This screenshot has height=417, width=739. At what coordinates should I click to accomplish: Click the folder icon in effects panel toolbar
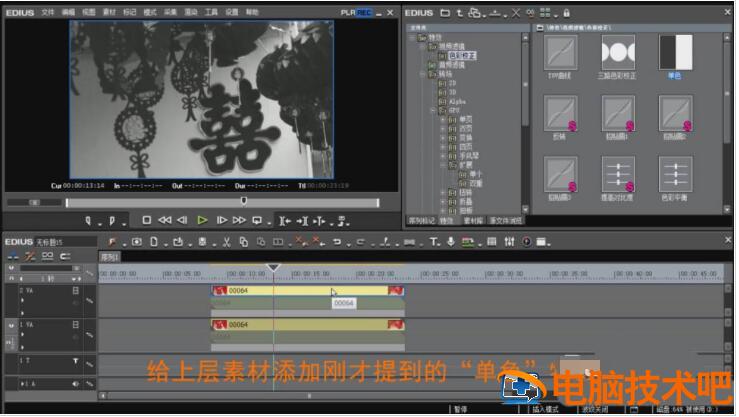coord(445,13)
